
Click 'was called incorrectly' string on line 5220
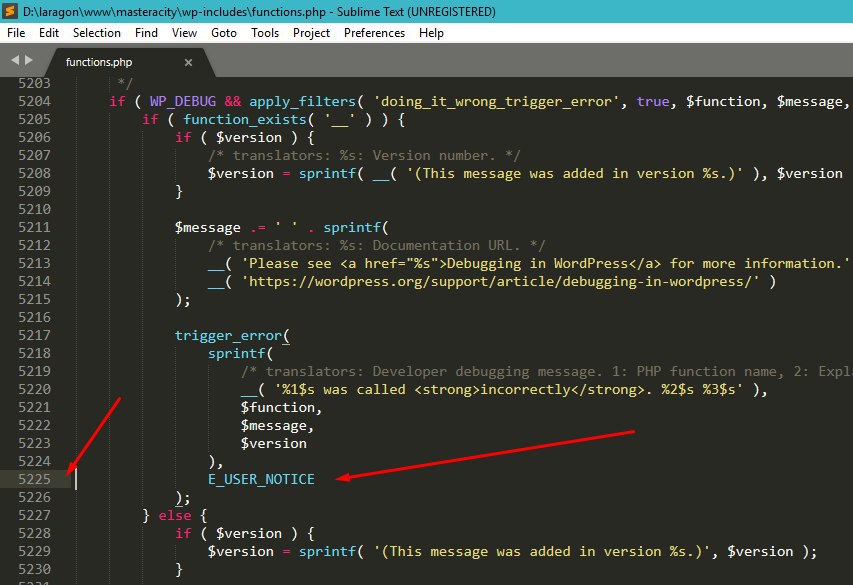pyautogui.click(x=509, y=389)
